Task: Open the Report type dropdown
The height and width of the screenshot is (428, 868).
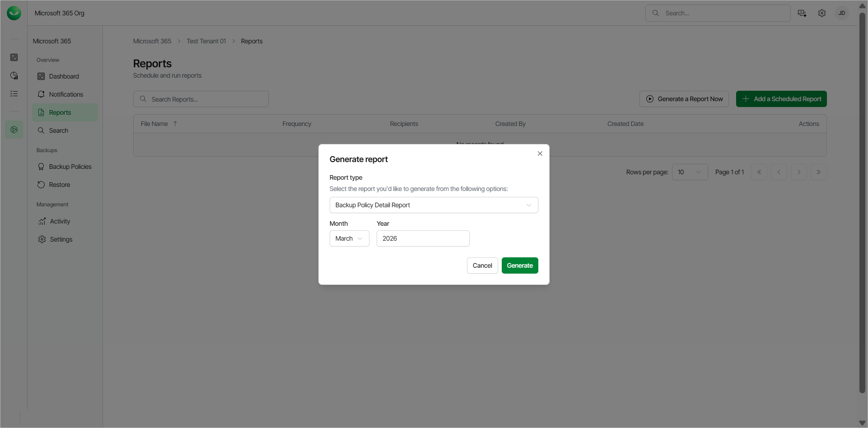Action: point(434,205)
